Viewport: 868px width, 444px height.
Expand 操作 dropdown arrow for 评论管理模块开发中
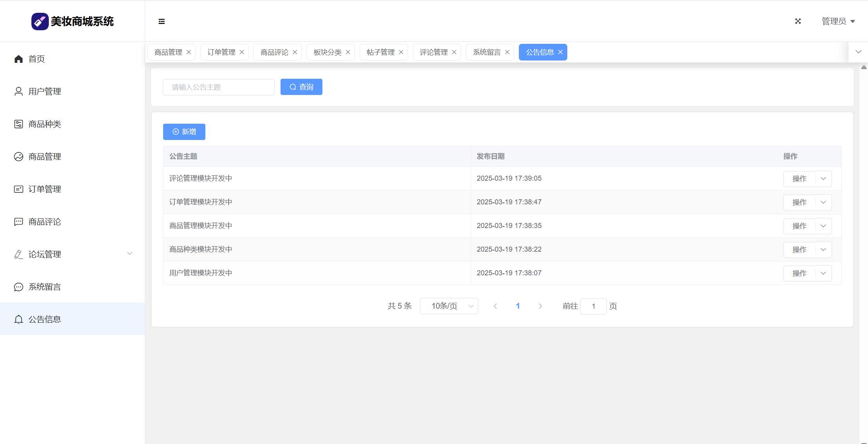tap(823, 179)
